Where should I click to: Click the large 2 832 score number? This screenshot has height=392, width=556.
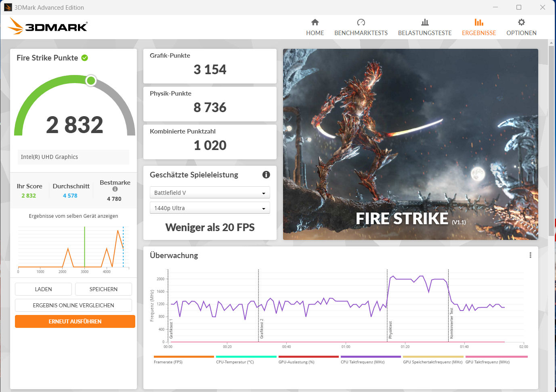(75, 125)
